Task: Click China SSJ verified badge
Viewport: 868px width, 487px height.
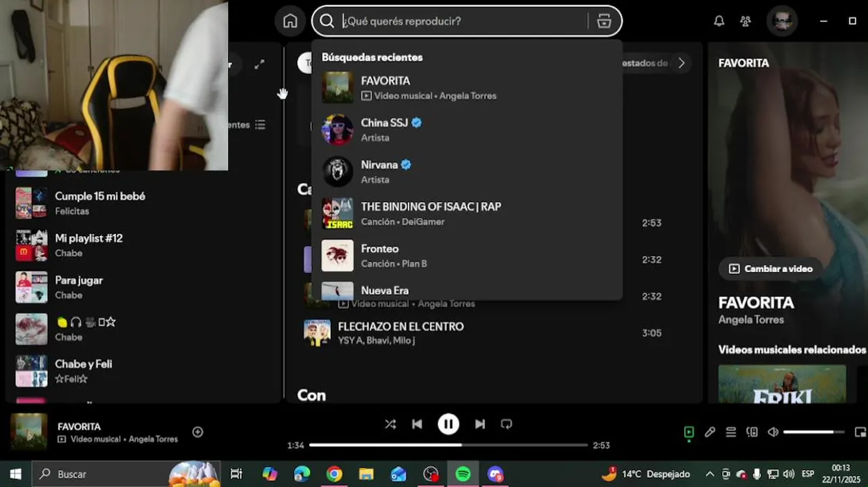Action: coord(417,122)
